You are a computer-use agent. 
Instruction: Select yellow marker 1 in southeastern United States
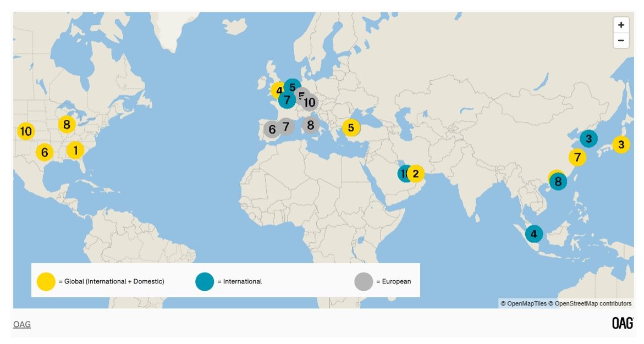75,150
